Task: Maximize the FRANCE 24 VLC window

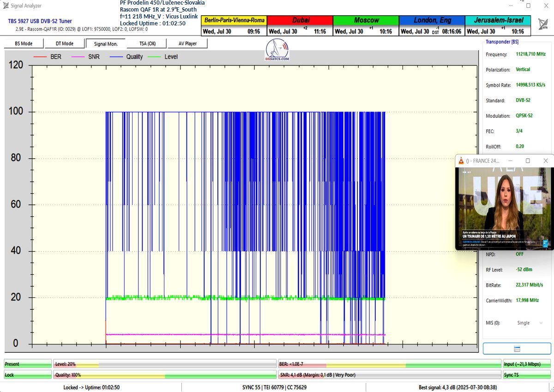Action: click(528, 161)
